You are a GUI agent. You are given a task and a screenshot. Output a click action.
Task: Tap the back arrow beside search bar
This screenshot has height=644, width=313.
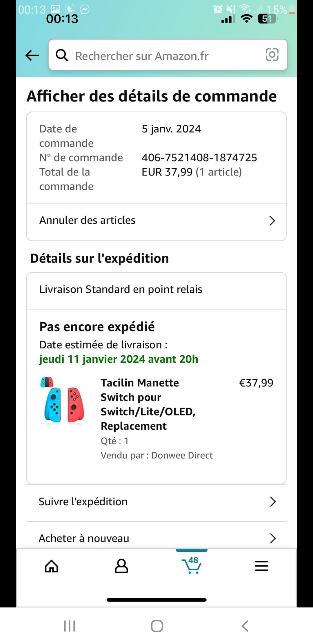click(x=32, y=55)
